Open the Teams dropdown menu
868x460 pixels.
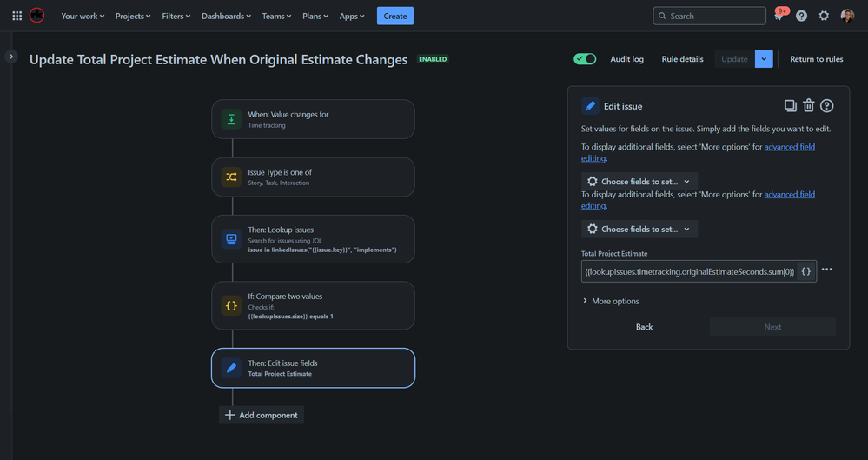(276, 16)
